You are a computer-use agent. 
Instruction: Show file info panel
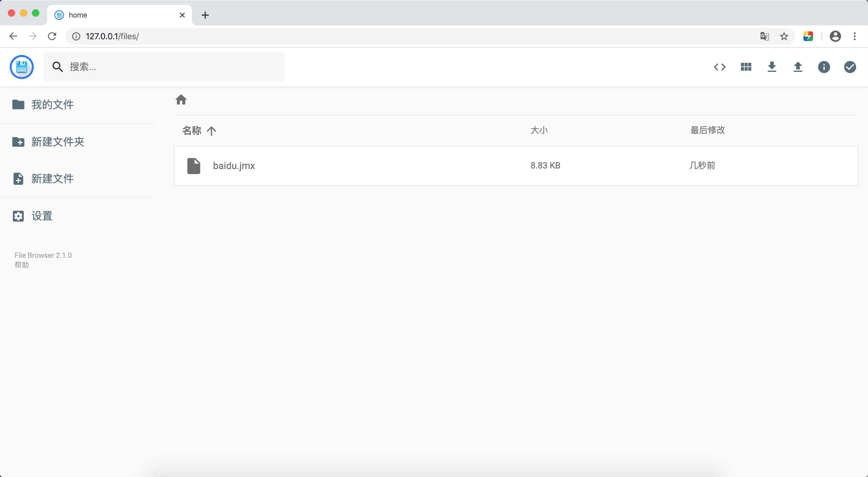[x=824, y=67]
